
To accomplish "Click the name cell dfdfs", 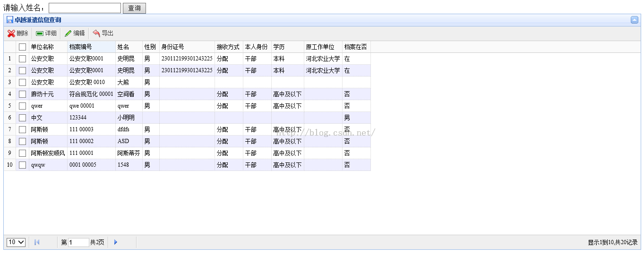I will 129,130.
